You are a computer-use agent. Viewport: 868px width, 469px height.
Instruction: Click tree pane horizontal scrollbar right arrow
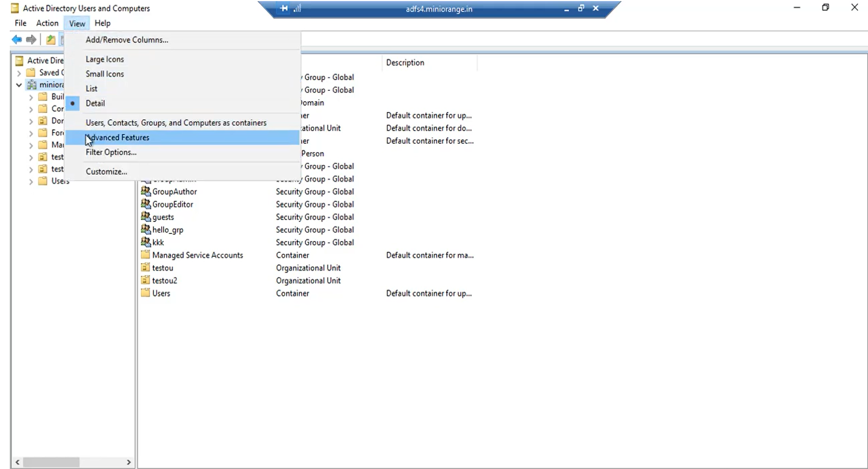click(x=128, y=462)
